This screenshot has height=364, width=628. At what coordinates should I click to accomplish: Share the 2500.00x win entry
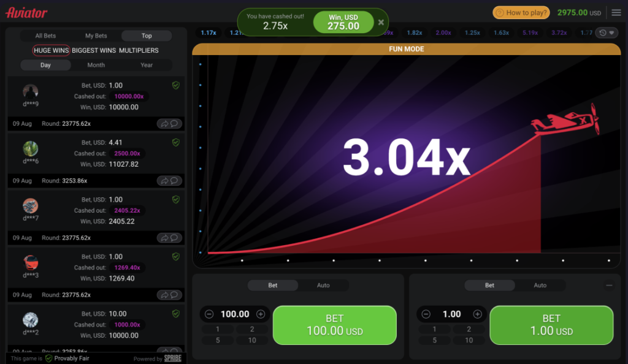164,181
